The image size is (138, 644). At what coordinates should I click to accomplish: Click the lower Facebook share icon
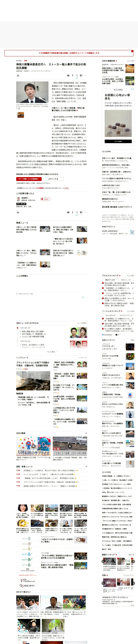tap(73, 212)
